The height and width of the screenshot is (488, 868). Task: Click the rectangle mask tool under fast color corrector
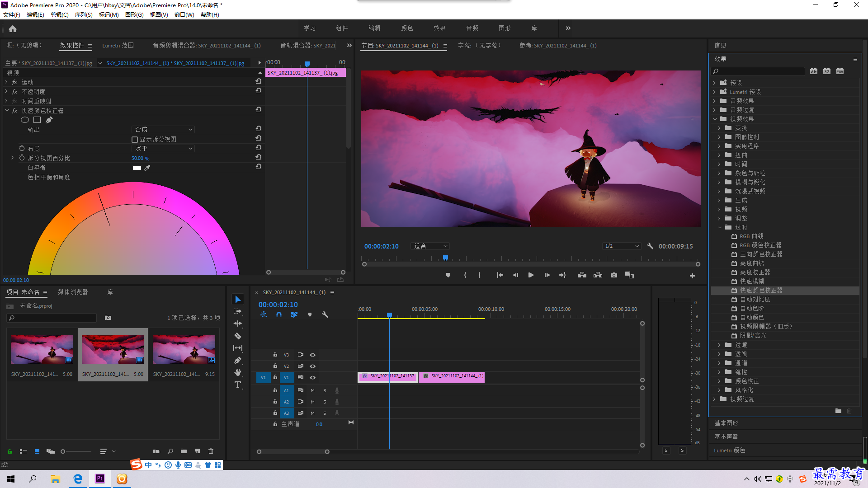[37, 120]
